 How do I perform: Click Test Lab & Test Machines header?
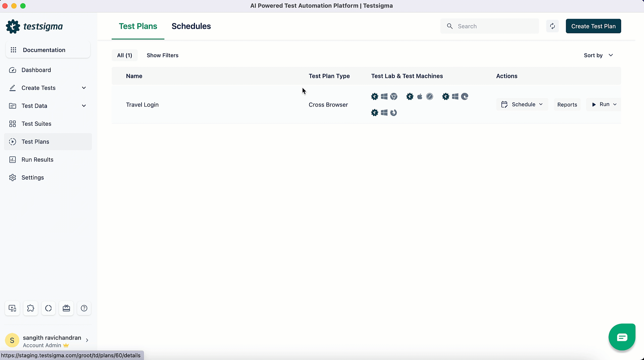407,76
